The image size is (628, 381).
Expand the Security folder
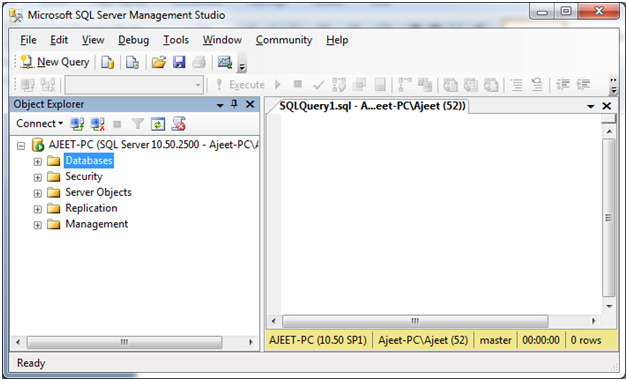pos(37,177)
